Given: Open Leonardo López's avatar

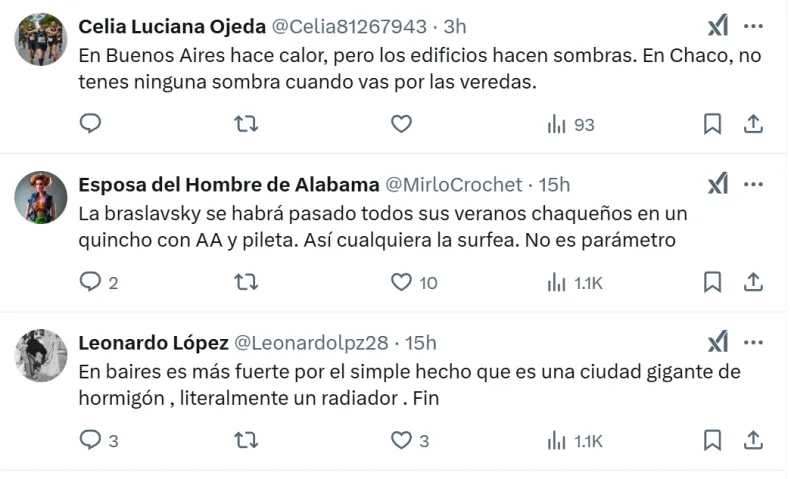Looking at the screenshot, I should (41, 355).
